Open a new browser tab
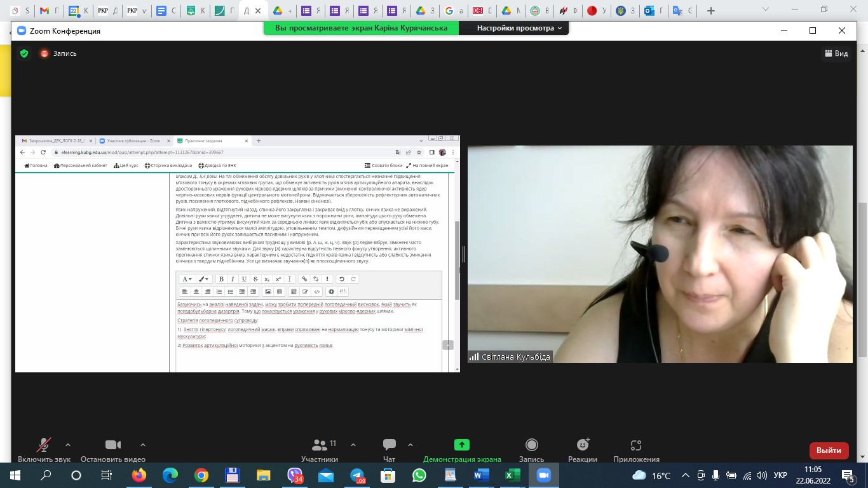Viewport: 868px width, 488px height. click(711, 11)
